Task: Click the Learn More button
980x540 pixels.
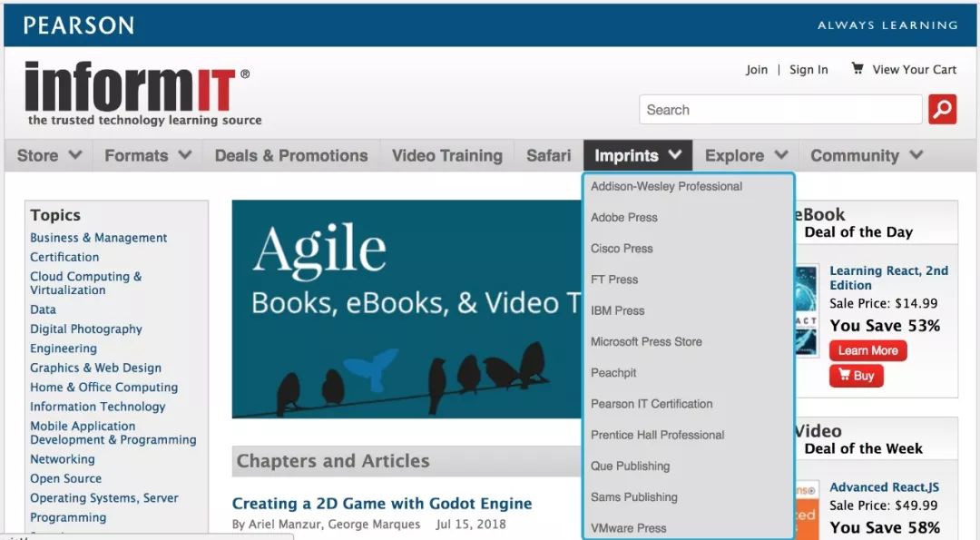Action: point(867,350)
